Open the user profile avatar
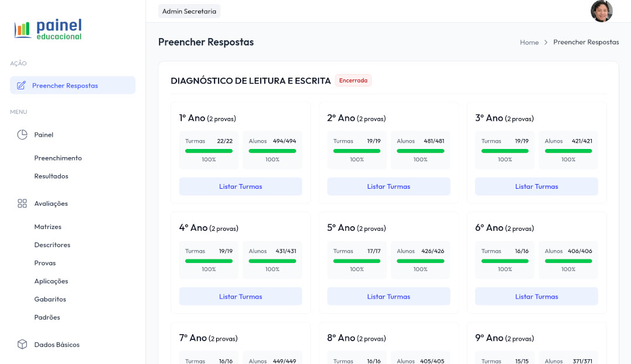The image size is (631, 364). click(x=601, y=11)
